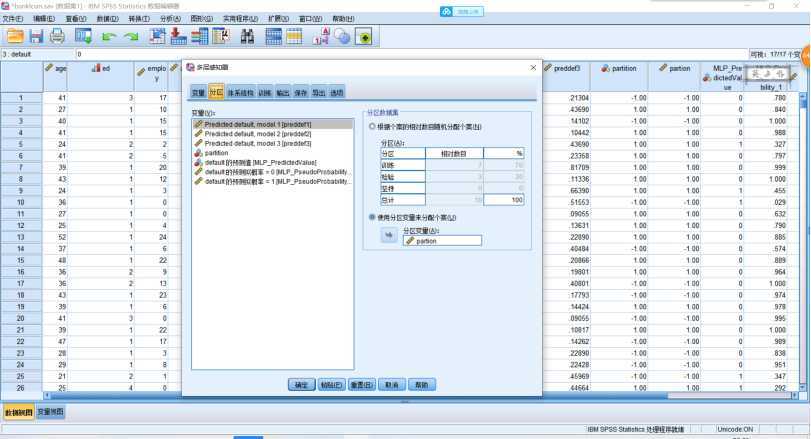
Task: Open Find with the binoculars icon
Action: click(247, 36)
